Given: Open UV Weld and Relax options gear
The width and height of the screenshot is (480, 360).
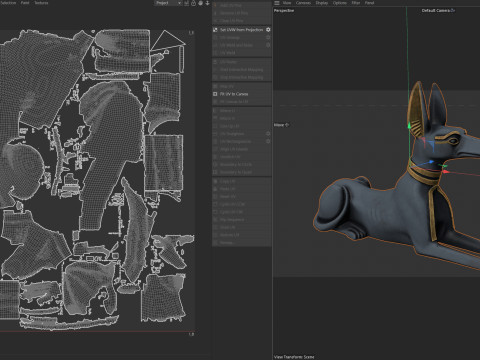Looking at the screenshot, I should coord(268,45).
